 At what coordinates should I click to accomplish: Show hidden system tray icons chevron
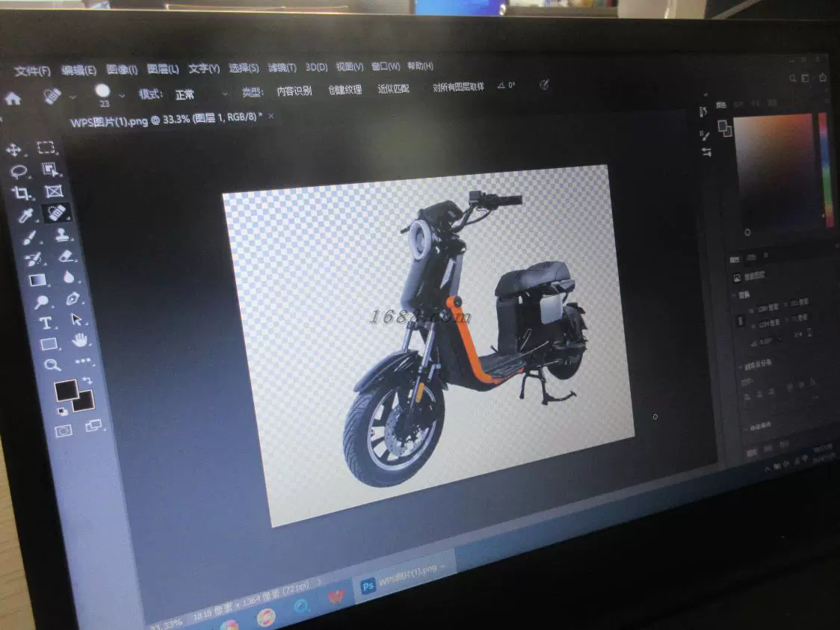[x=768, y=469]
